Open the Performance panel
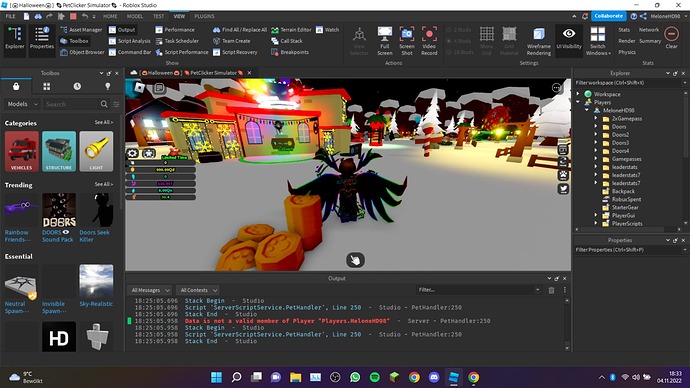 click(175, 30)
